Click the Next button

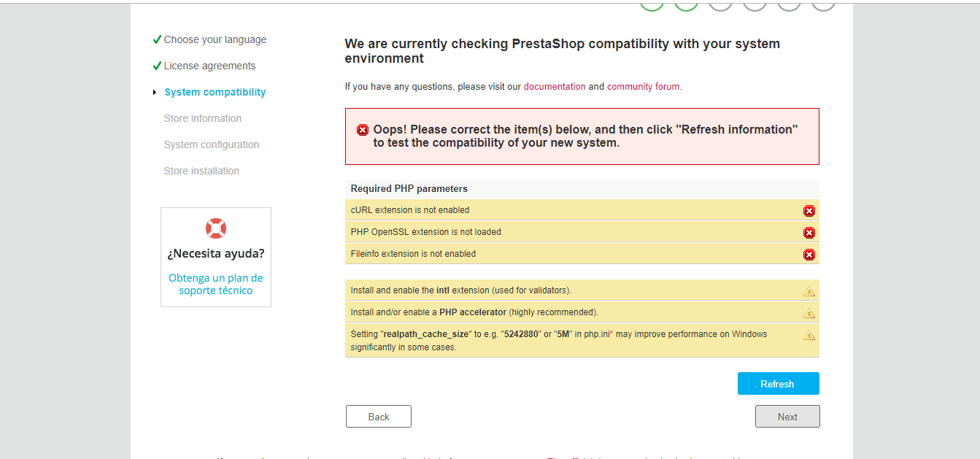tap(787, 417)
